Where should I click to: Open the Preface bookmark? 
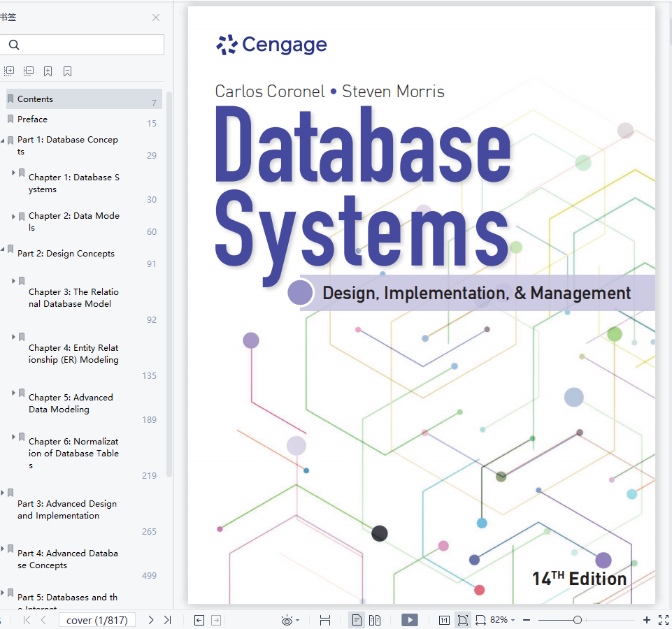click(84, 120)
